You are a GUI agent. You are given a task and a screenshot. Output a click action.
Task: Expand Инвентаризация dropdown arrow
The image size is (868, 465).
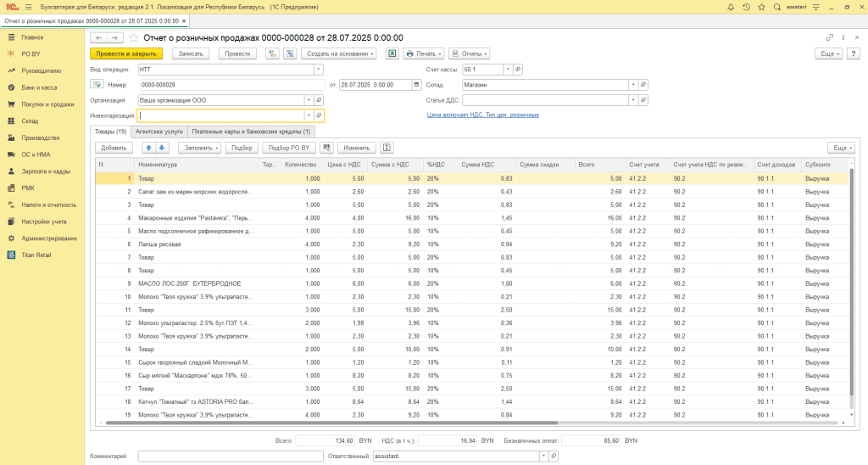(x=309, y=116)
